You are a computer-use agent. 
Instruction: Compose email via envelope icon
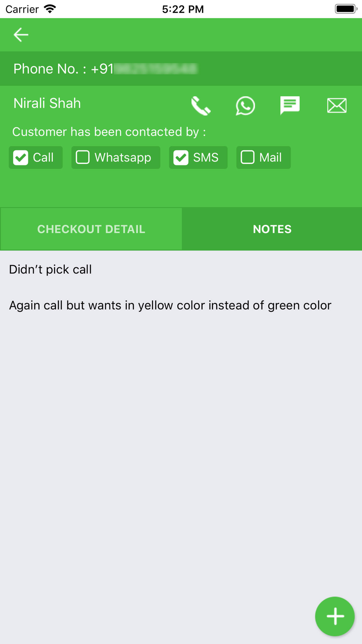[337, 106]
